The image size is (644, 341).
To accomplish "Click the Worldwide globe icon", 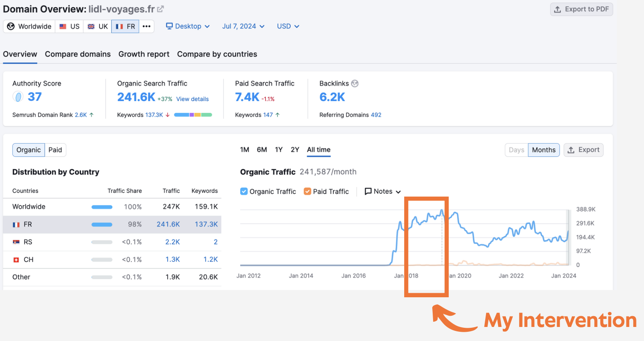I will 11,26.
